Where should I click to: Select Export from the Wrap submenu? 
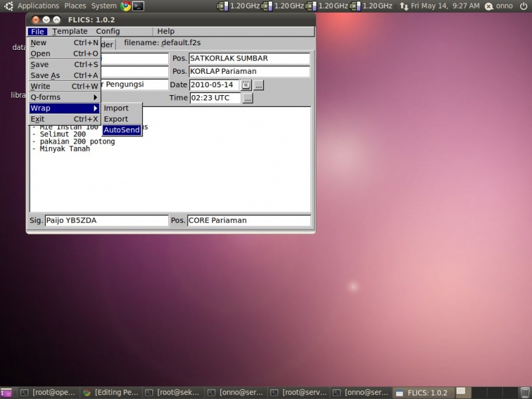(x=116, y=118)
